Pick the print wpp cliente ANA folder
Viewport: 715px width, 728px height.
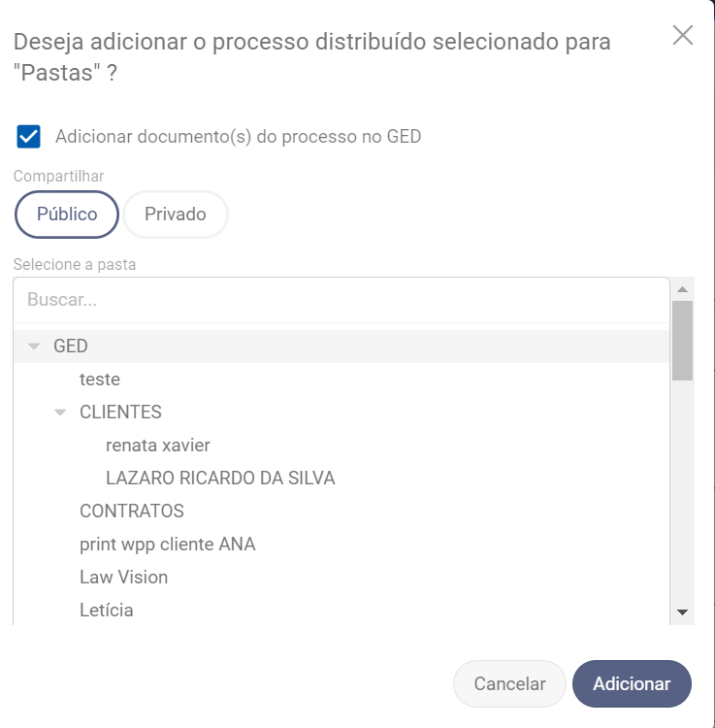[x=168, y=545]
